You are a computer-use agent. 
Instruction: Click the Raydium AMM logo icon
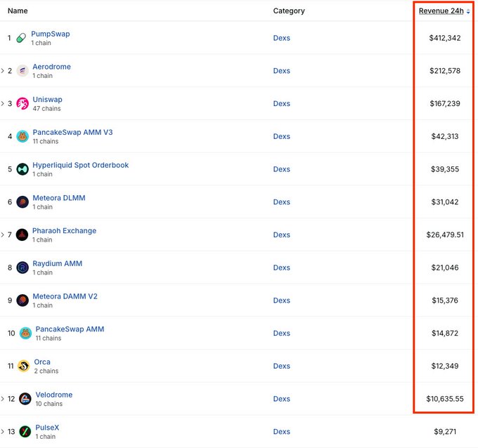(x=22, y=268)
